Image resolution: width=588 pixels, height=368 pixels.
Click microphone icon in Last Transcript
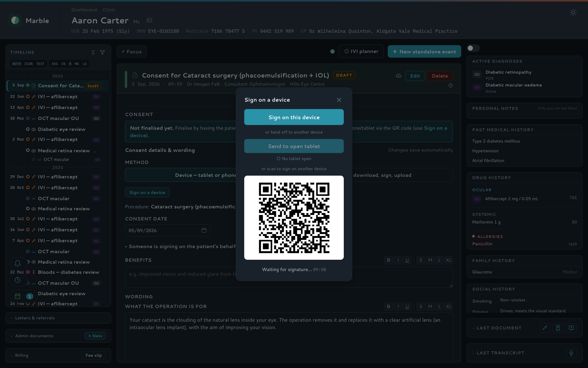[x=571, y=353]
